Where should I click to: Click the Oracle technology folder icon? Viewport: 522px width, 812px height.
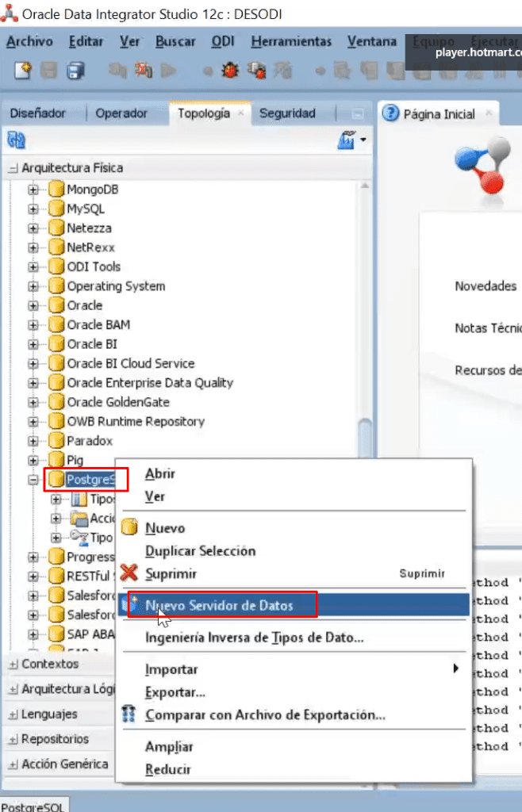[x=56, y=305]
